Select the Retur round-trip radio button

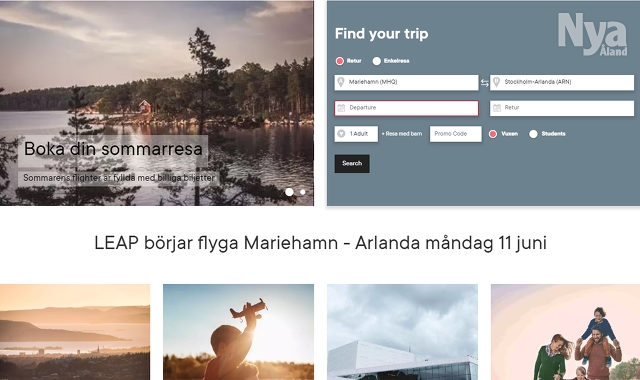pyautogui.click(x=340, y=61)
